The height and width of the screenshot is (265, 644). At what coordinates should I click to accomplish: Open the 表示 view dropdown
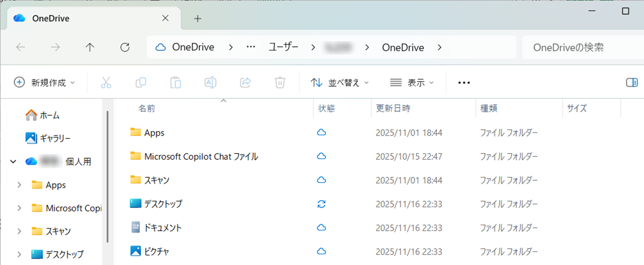pyautogui.click(x=411, y=82)
